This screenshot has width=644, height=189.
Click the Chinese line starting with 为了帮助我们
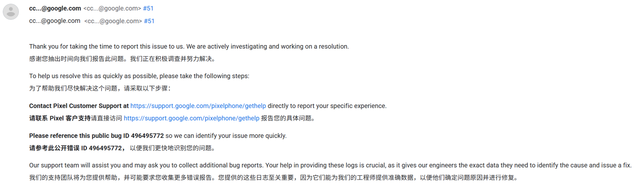pos(98,88)
